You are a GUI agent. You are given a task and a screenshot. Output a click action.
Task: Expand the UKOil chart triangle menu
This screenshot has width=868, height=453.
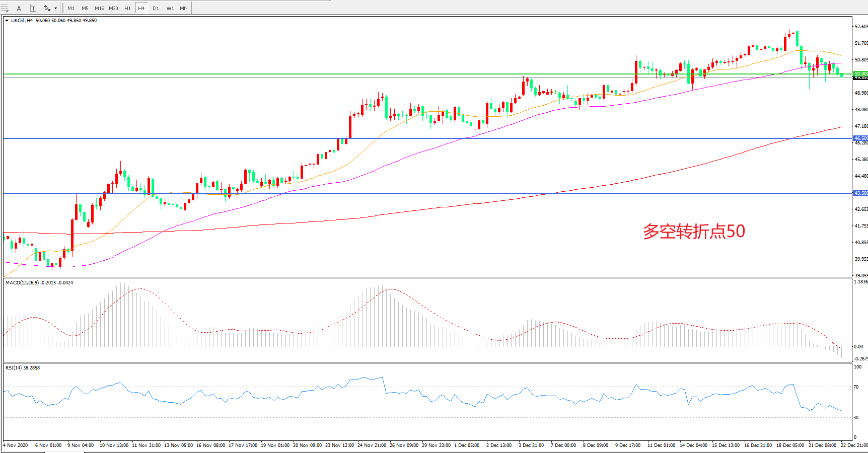click(7, 21)
